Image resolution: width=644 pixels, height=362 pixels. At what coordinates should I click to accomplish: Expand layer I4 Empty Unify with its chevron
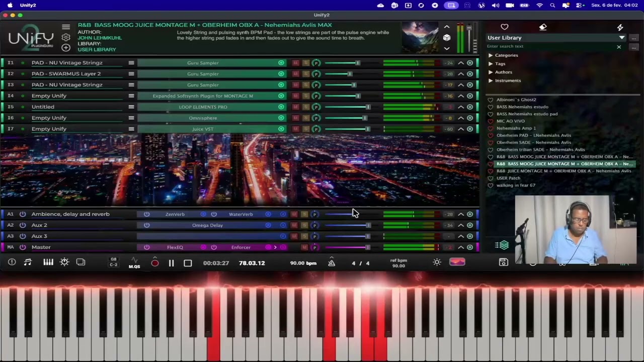pyautogui.click(x=460, y=96)
